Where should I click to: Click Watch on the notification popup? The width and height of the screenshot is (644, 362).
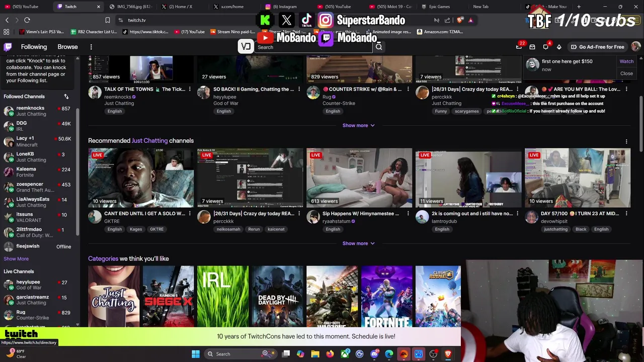pyautogui.click(x=626, y=61)
